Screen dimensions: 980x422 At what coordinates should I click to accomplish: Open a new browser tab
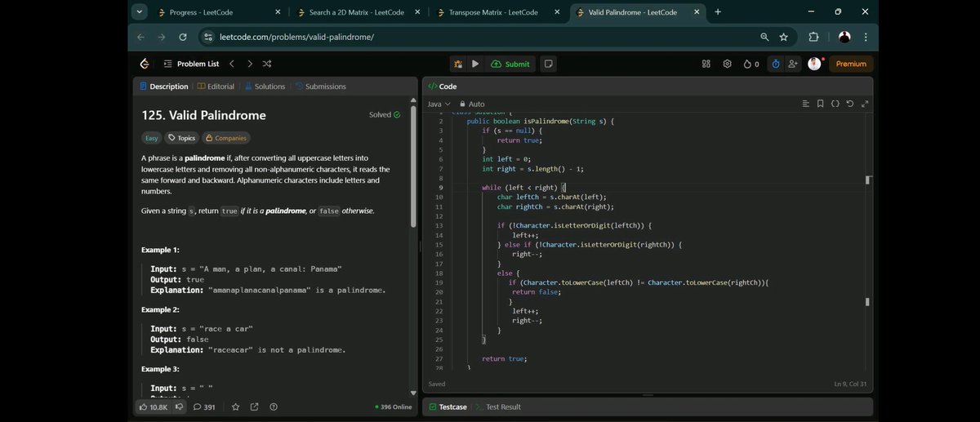pos(718,12)
